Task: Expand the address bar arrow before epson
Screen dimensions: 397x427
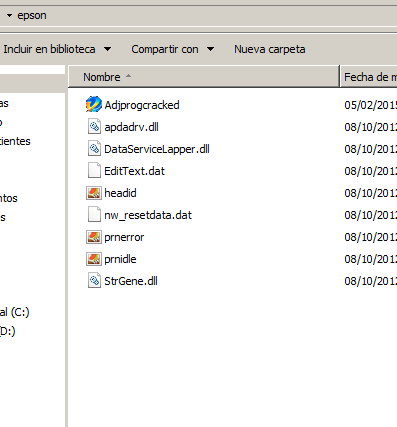Action: tap(9, 15)
